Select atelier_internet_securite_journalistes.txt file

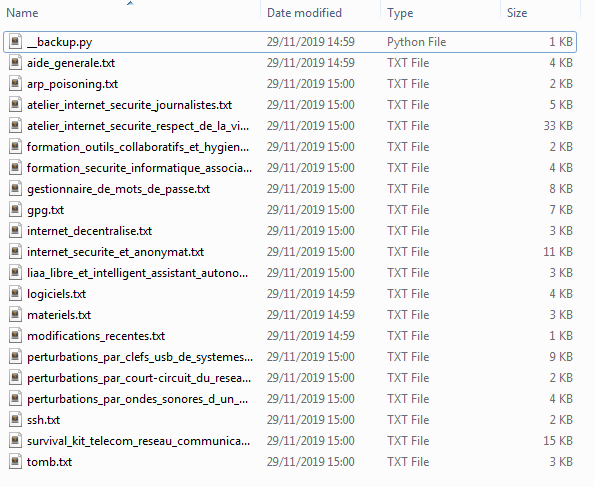130,105
